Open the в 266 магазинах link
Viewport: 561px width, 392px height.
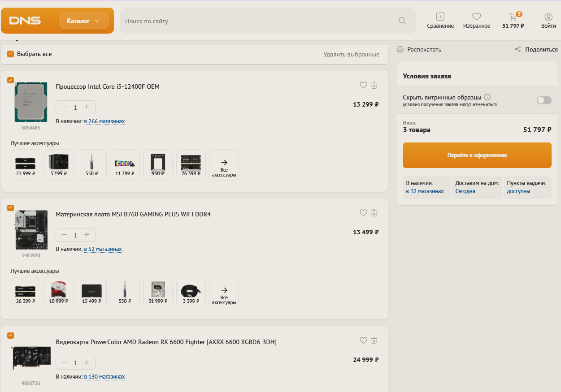tap(104, 121)
